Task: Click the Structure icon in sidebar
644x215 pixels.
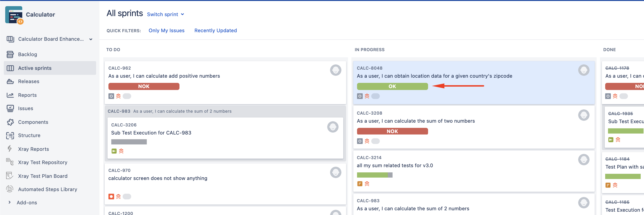Action: click(x=10, y=135)
